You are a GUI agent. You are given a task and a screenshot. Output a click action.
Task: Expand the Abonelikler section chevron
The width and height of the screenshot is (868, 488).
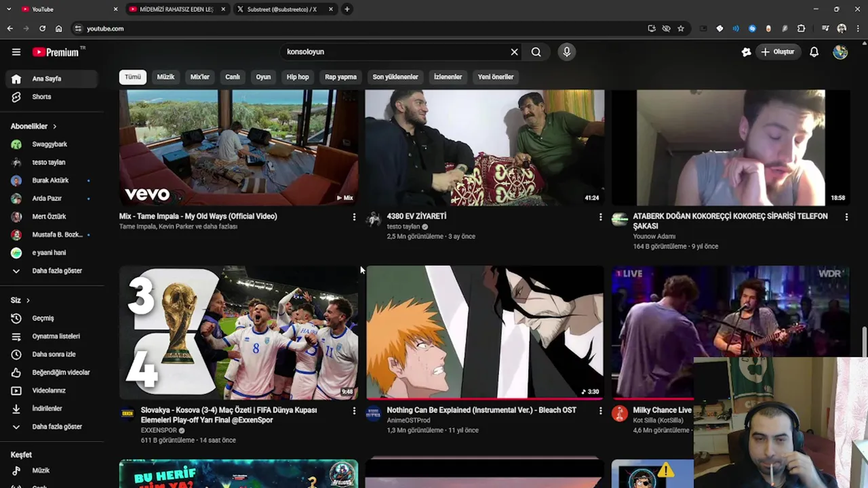[x=55, y=126]
